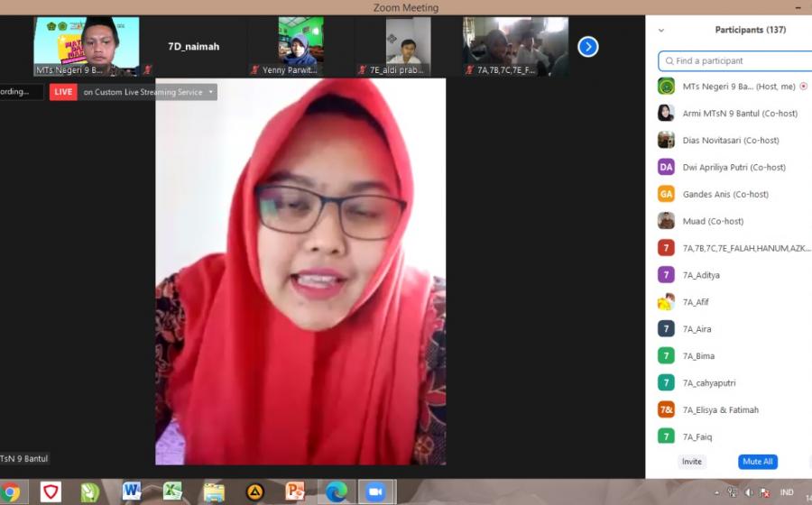Open Microsoft Edge from the taskbar
This screenshot has width=812, height=505.
(x=336, y=491)
